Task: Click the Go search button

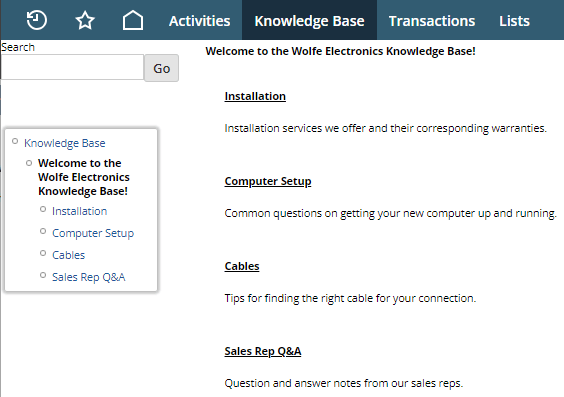Action: (x=162, y=68)
